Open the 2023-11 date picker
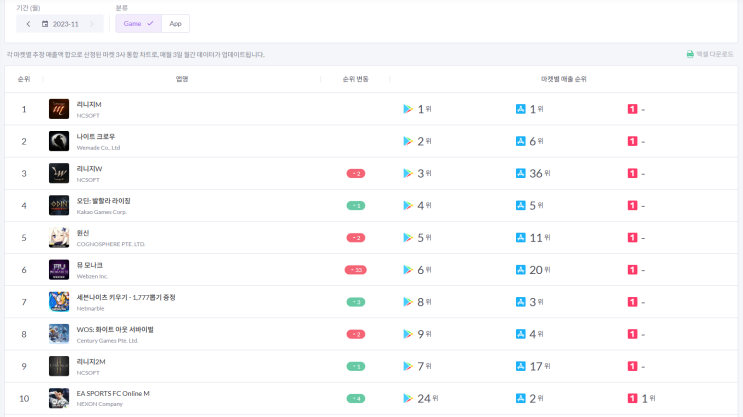 (x=60, y=24)
